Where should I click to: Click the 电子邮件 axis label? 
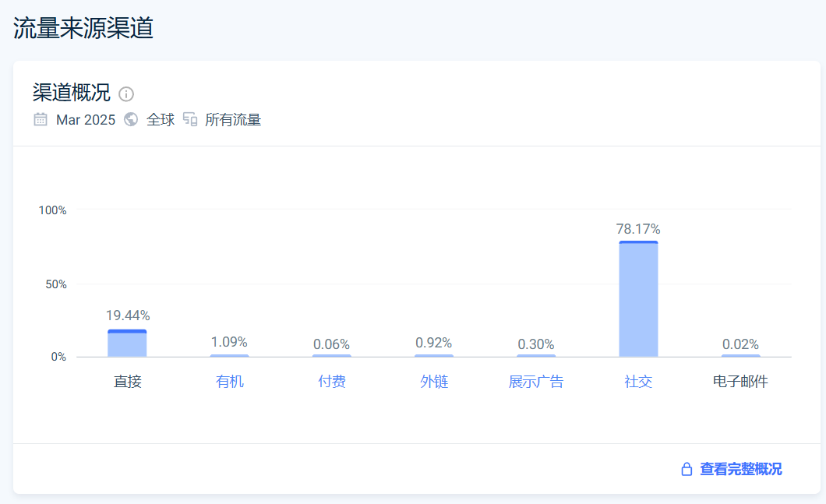(x=740, y=382)
